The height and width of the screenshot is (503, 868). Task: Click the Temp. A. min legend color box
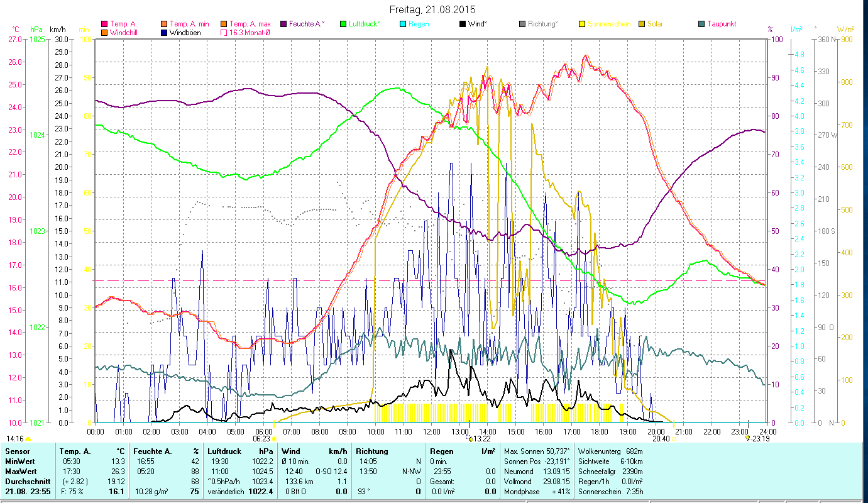pyautogui.click(x=163, y=24)
